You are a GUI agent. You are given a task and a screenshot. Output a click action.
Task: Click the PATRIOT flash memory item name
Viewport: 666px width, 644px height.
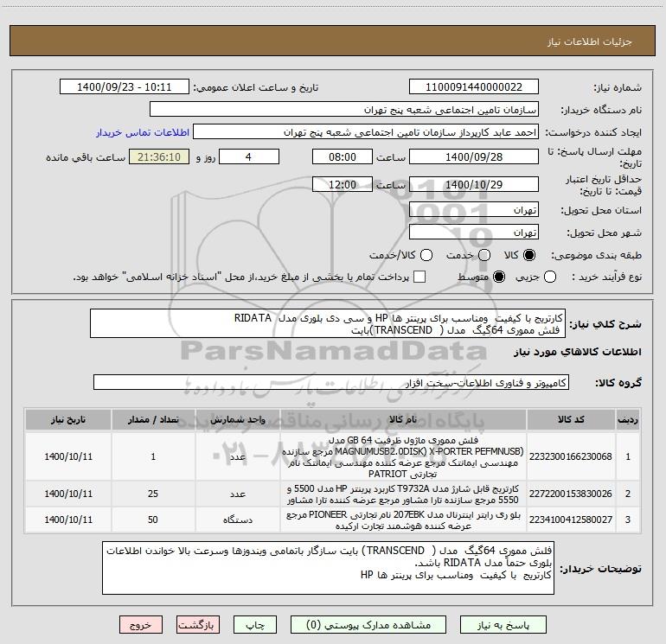click(403, 456)
